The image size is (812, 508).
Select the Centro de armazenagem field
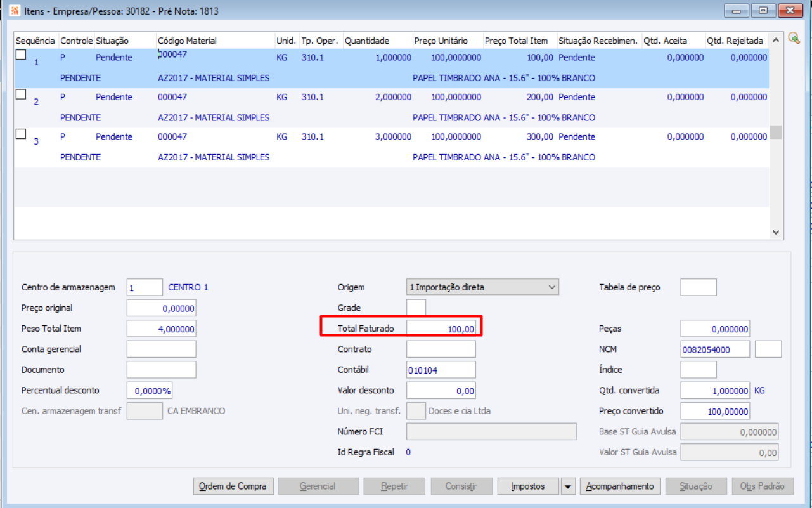145,287
